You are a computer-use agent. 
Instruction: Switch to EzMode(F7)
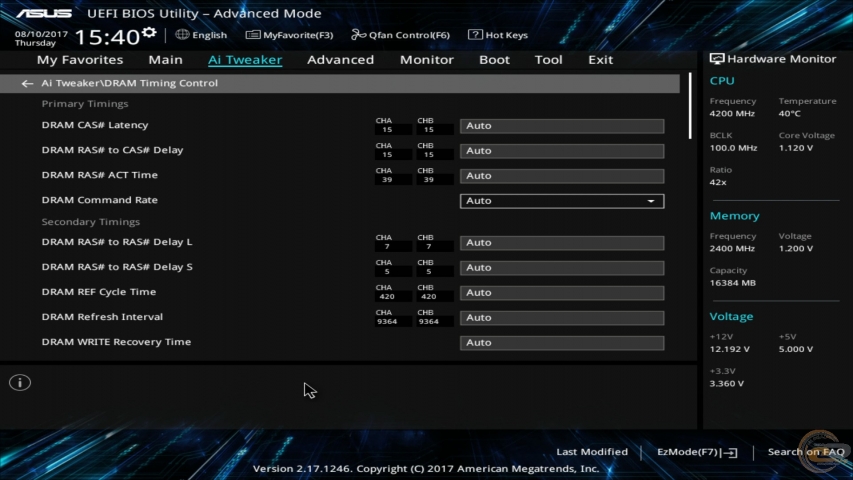point(697,452)
